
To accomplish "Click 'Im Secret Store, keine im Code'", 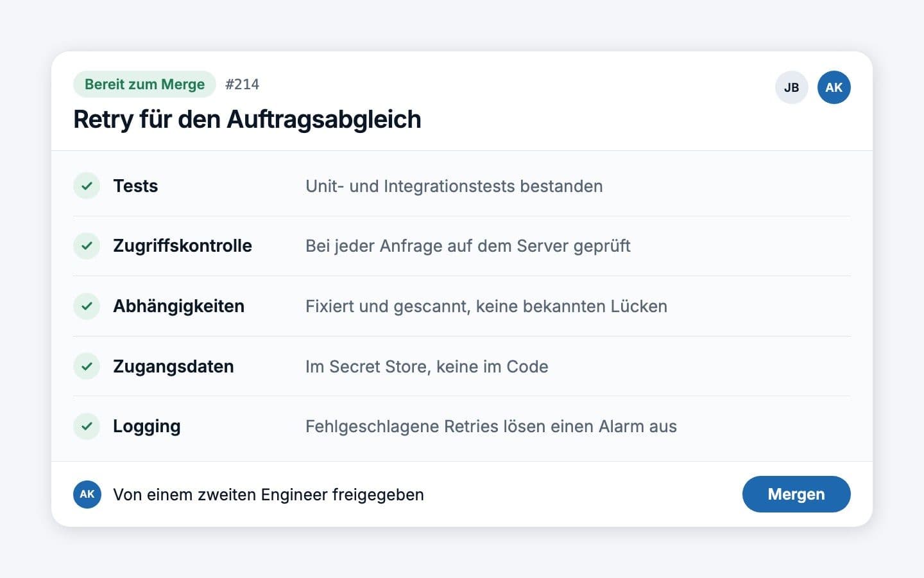I will coord(427,367).
